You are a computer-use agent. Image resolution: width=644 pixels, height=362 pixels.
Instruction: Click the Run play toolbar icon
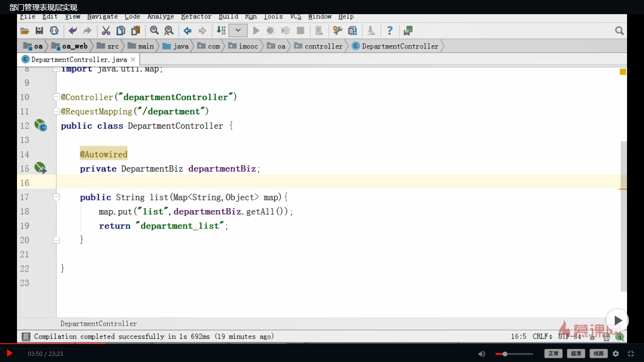point(256,31)
